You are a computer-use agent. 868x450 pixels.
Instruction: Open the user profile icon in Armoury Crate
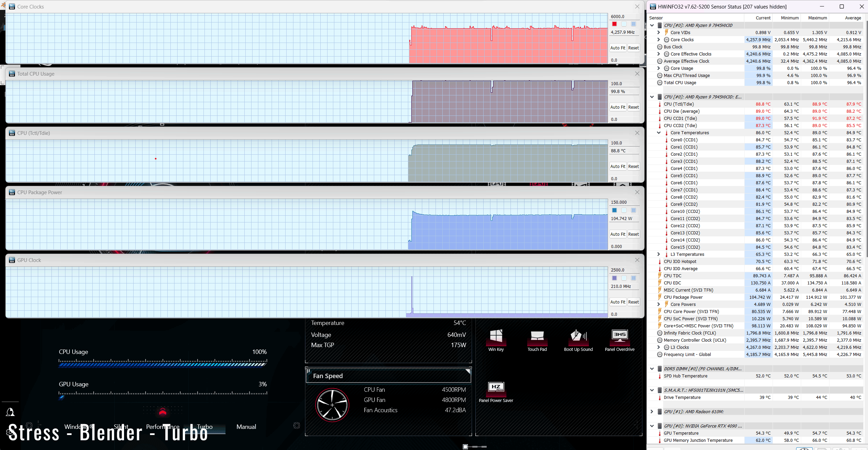coord(10,412)
